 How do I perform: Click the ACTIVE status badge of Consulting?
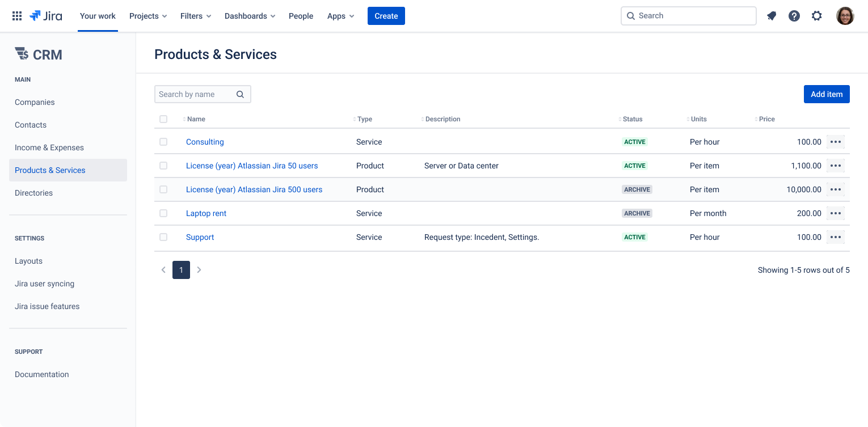[635, 142]
